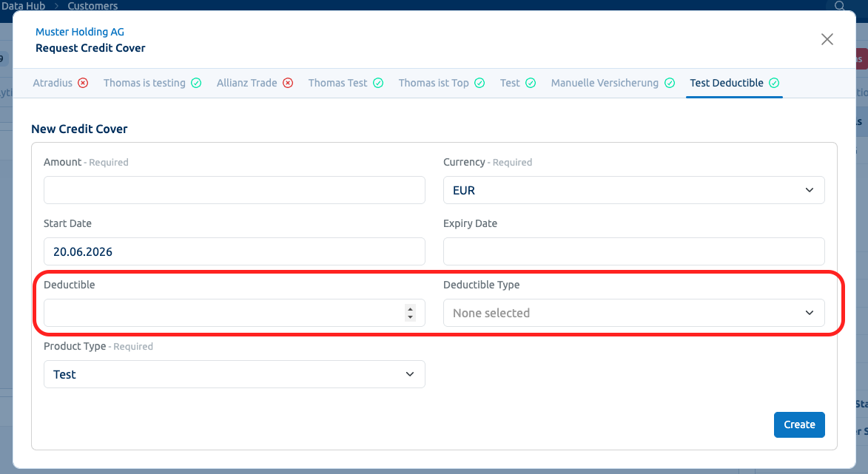Click the Request Credit Cover title
The height and width of the screenshot is (474, 868).
coord(90,48)
